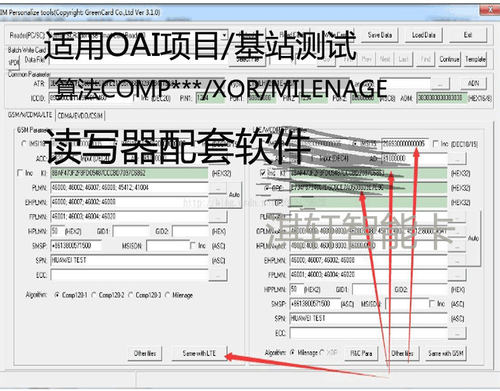Open the Reader(PC/SC) dropdown list

tap(224, 35)
